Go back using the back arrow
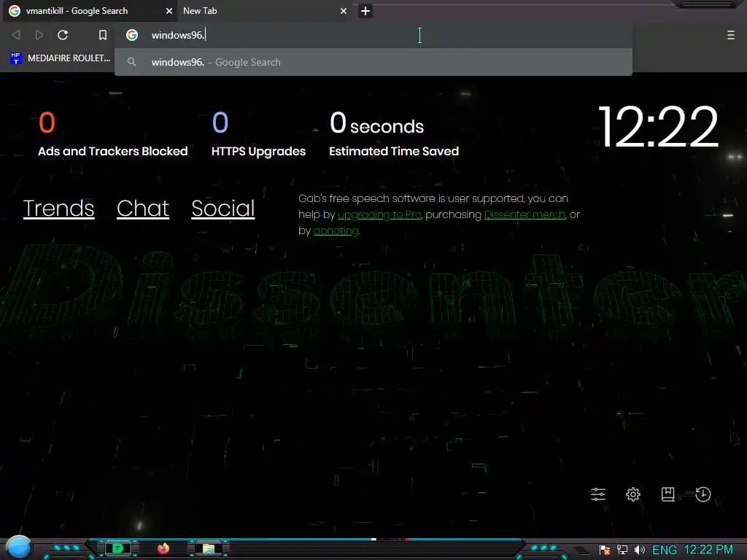747x560 pixels. click(x=16, y=35)
